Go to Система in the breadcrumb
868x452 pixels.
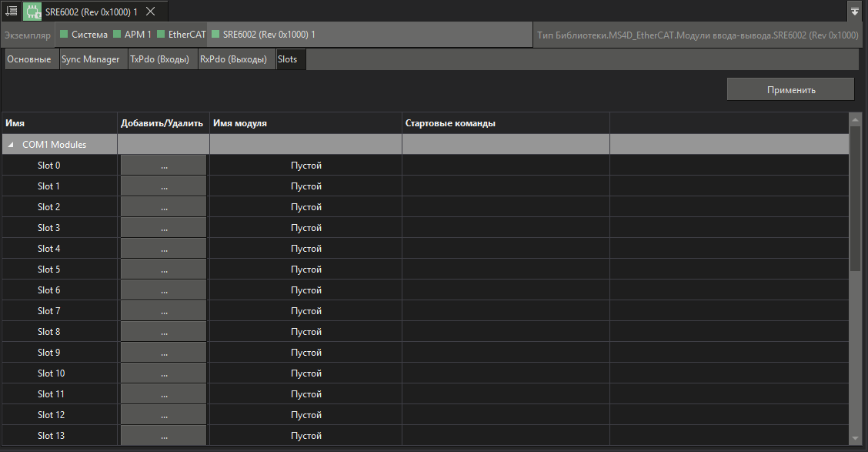point(84,35)
